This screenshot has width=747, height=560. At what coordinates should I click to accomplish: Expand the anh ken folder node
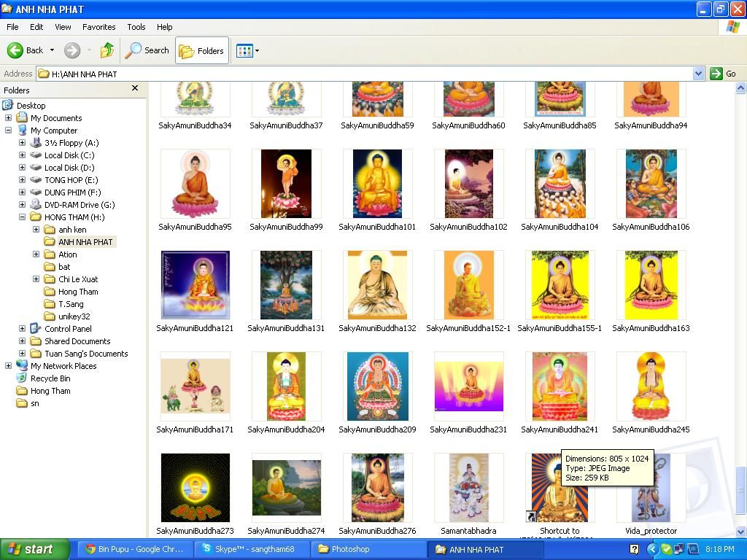pos(36,229)
